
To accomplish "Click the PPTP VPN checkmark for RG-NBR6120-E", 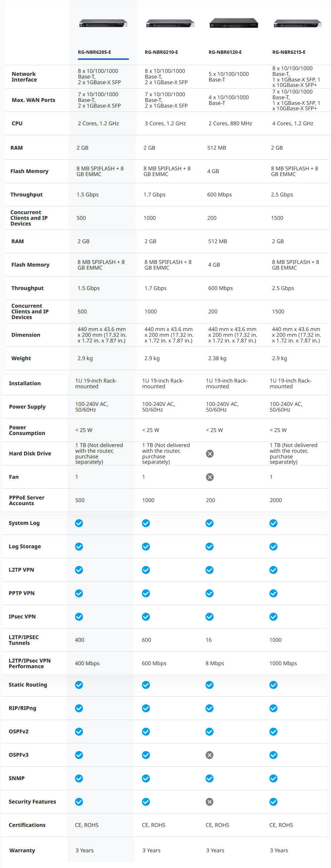I will click(x=210, y=593).
